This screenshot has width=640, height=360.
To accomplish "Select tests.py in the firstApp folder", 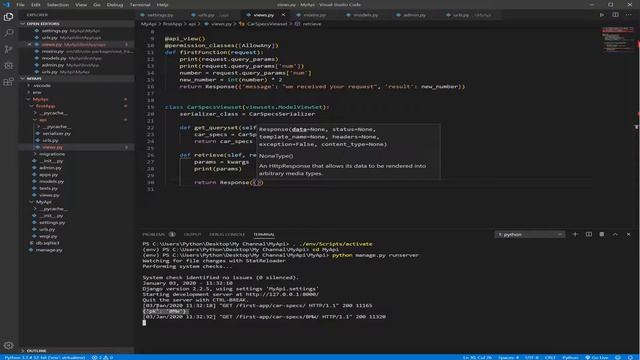I will [49, 188].
